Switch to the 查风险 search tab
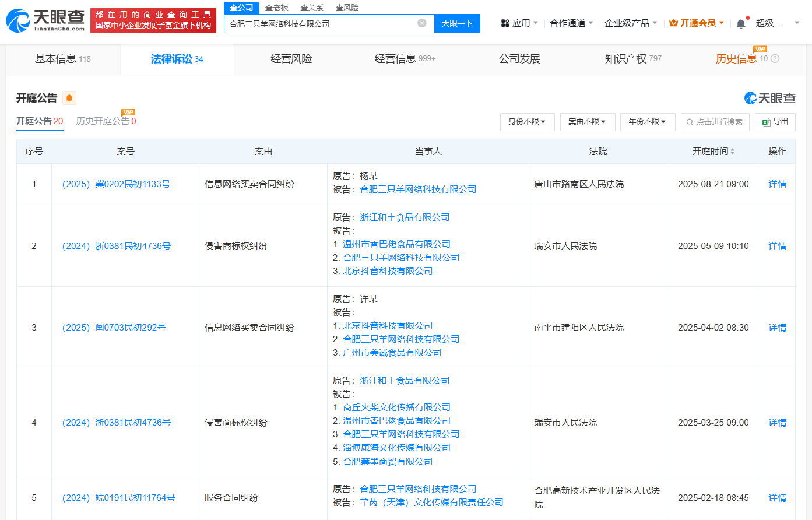The image size is (812, 520). (x=347, y=8)
